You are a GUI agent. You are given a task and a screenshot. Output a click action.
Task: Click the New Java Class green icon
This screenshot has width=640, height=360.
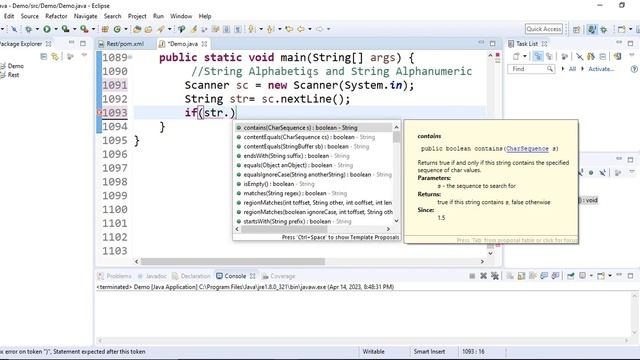[x=117, y=29]
